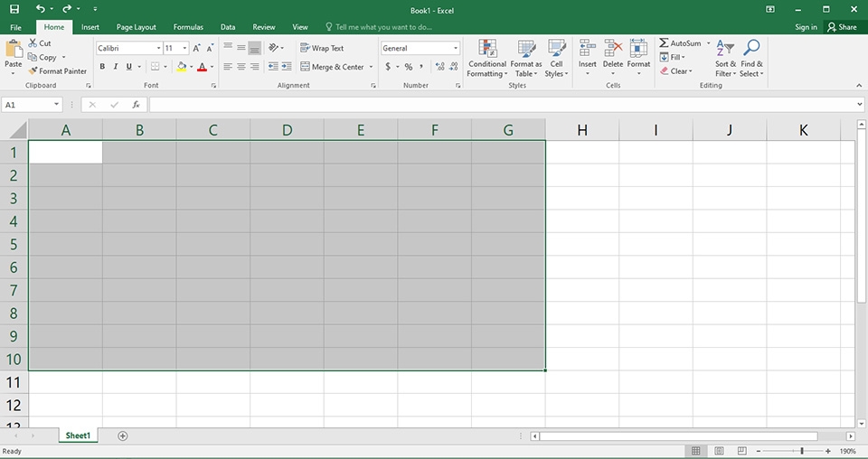
Task: Add a new sheet with plus icon
Action: (123, 436)
